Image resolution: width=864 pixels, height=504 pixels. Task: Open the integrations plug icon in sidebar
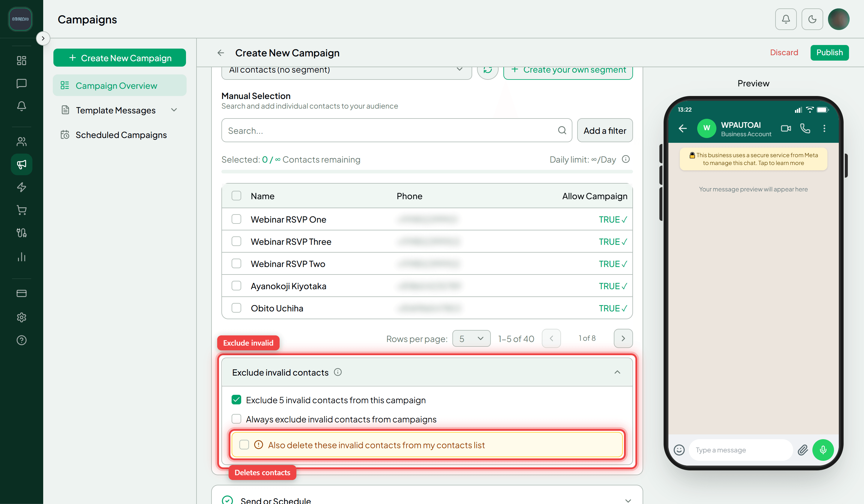pyautogui.click(x=22, y=233)
